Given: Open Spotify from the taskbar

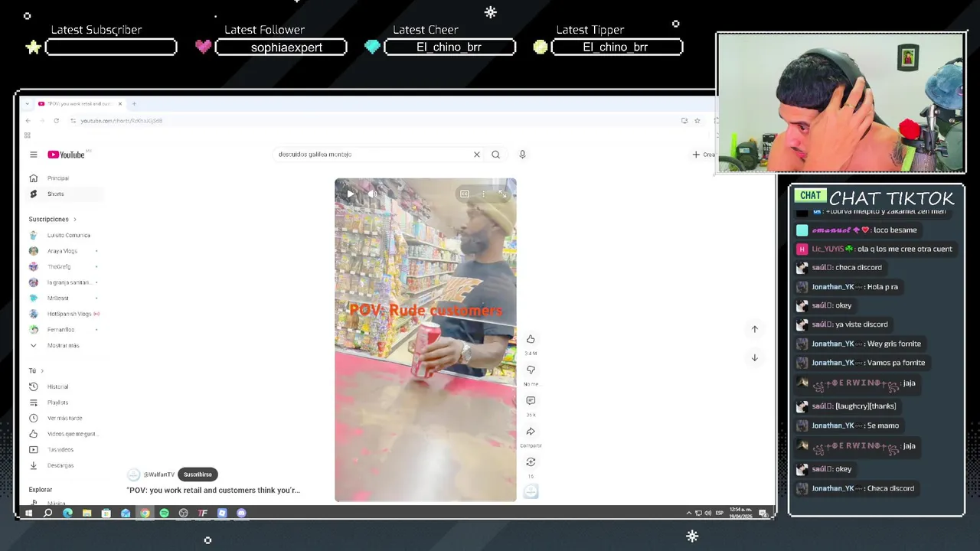Looking at the screenshot, I should pos(164,514).
